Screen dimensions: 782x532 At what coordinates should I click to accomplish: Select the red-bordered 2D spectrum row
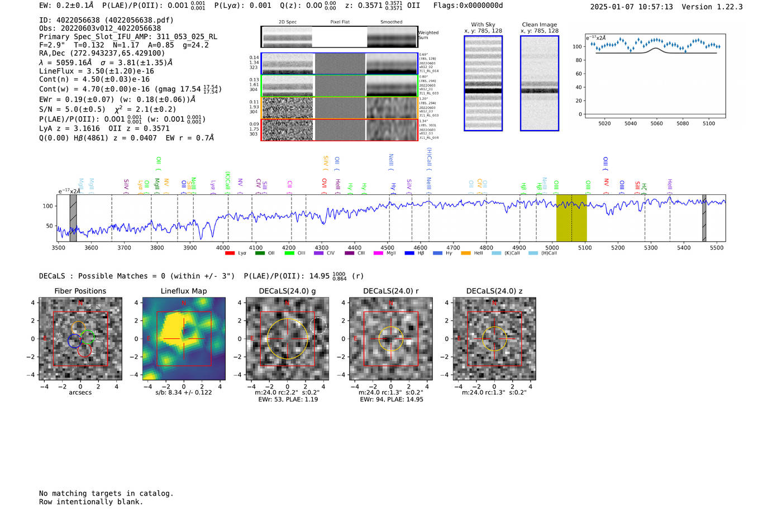[340, 130]
